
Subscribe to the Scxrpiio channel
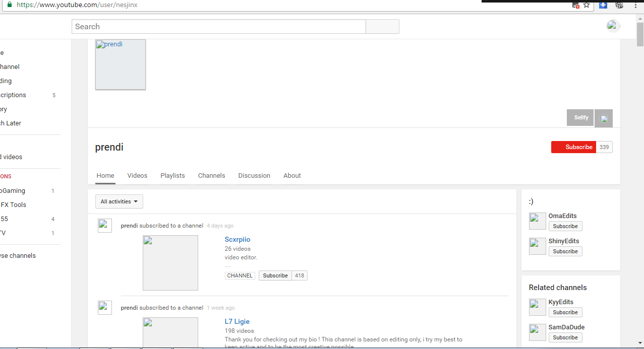point(275,275)
